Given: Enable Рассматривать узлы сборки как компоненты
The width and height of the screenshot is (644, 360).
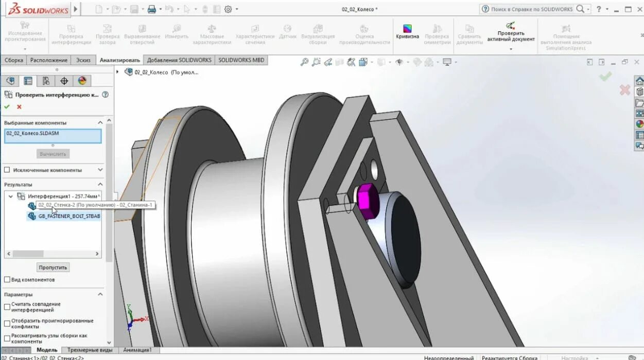Looking at the screenshot, I should [7, 338].
